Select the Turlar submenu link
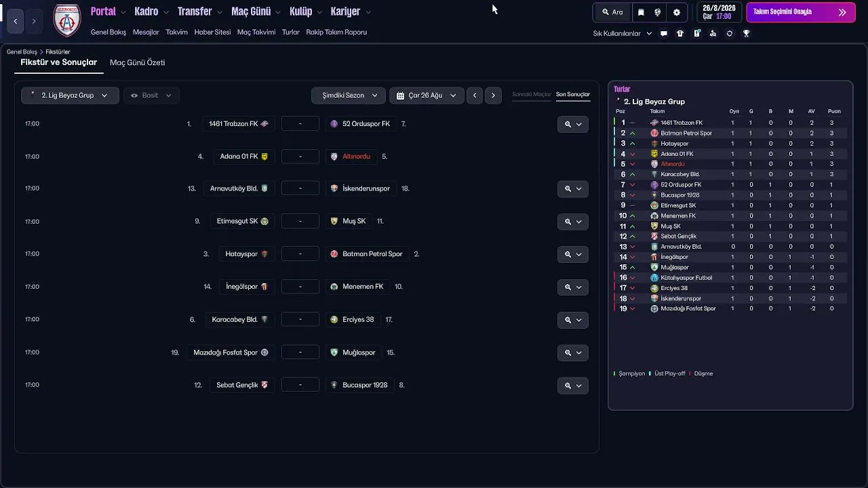868x488 pixels. click(291, 32)
